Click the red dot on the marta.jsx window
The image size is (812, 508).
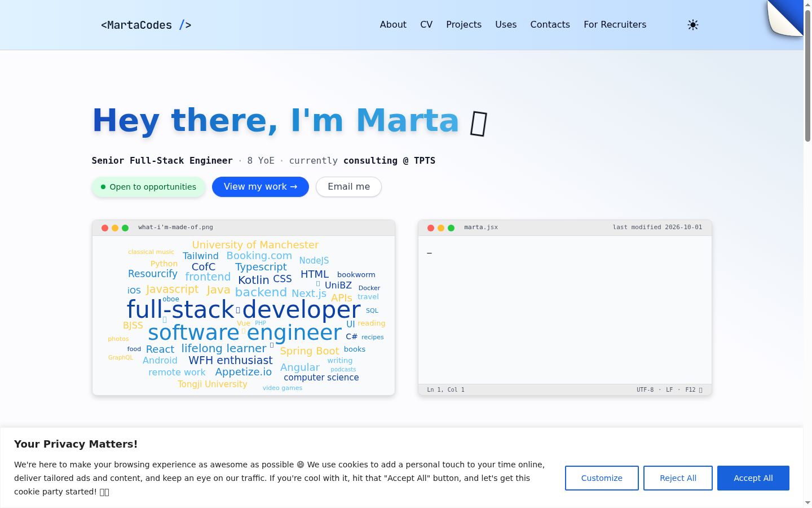[431, 228]
